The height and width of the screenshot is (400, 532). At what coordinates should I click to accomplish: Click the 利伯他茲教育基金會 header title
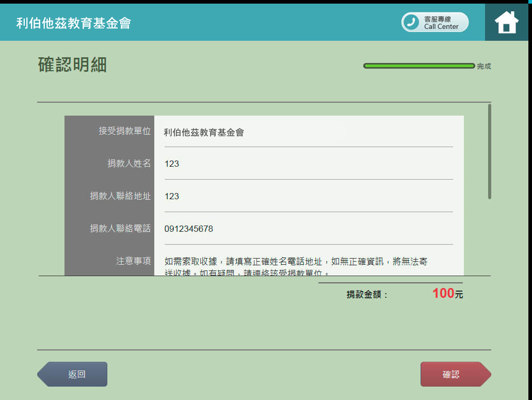(x=73, y=23)
